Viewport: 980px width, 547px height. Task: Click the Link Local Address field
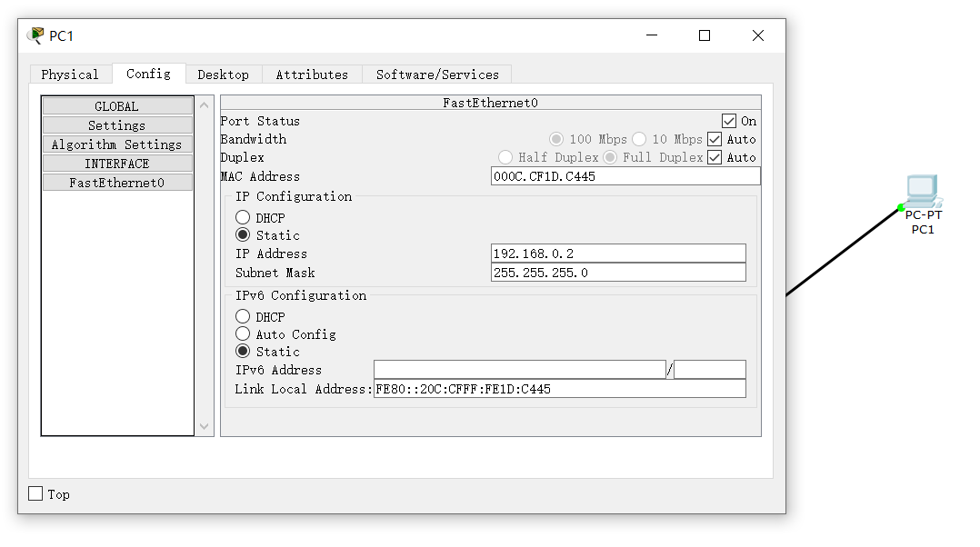click(560, 389)
